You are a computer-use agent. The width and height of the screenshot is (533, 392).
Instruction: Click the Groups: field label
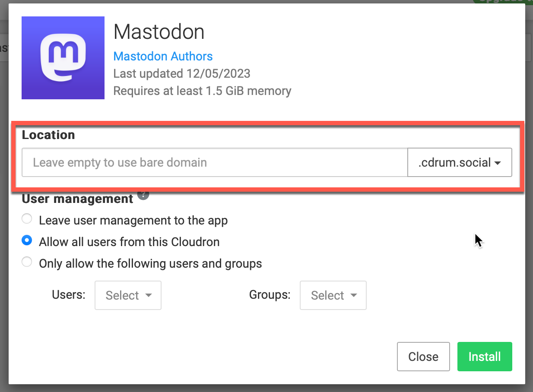270,295
